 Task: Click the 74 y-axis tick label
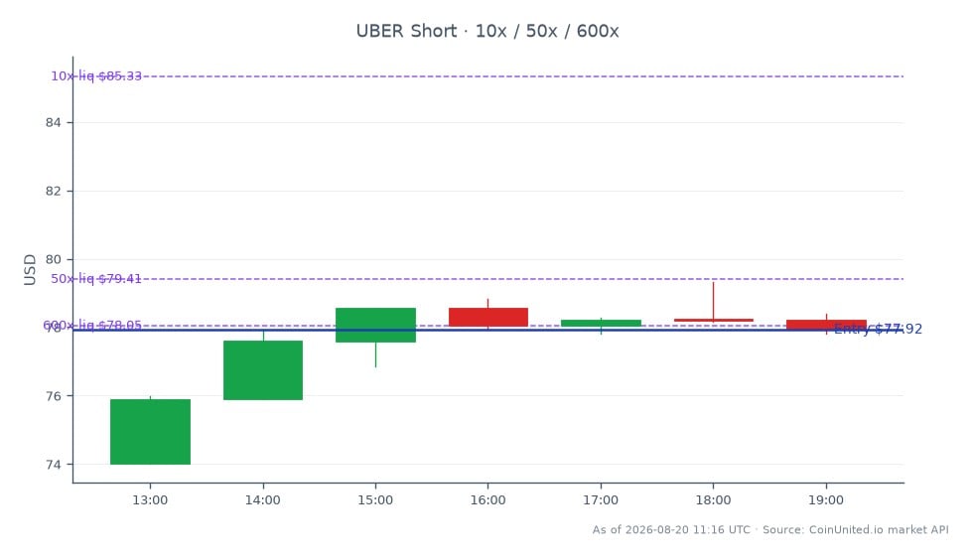click(x=54, y=465)
